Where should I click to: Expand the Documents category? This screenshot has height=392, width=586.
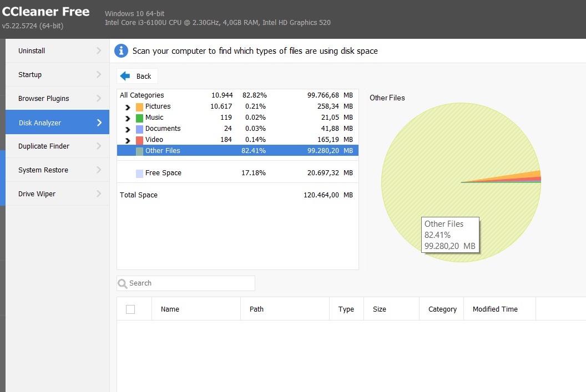click(x=128, y=130)
